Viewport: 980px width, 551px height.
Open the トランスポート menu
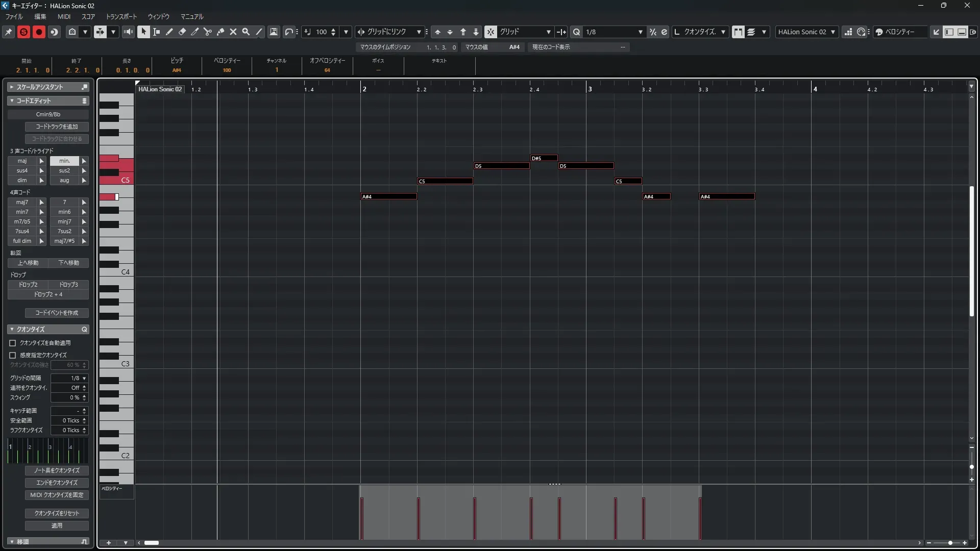click(x=121, y=16)
